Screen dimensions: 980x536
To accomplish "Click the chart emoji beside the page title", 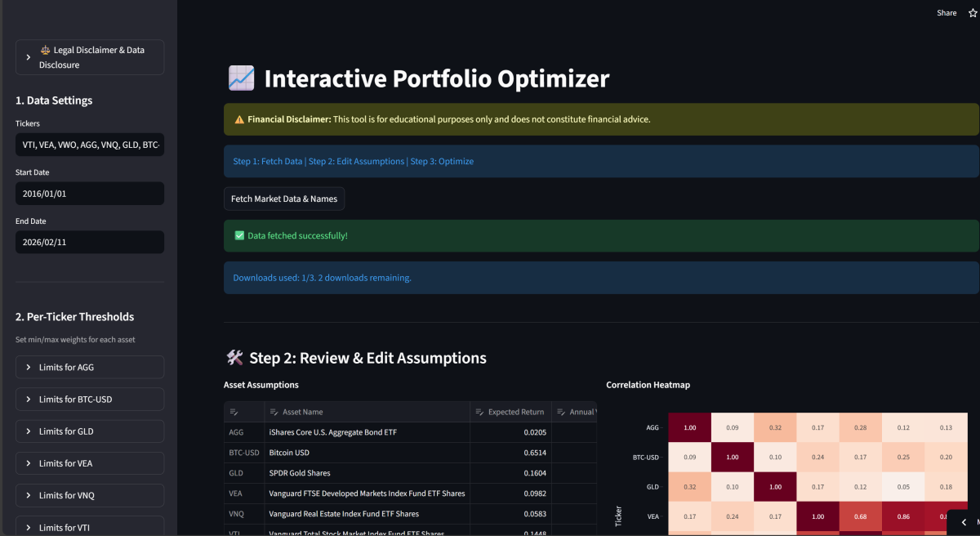I will [241, 78].
